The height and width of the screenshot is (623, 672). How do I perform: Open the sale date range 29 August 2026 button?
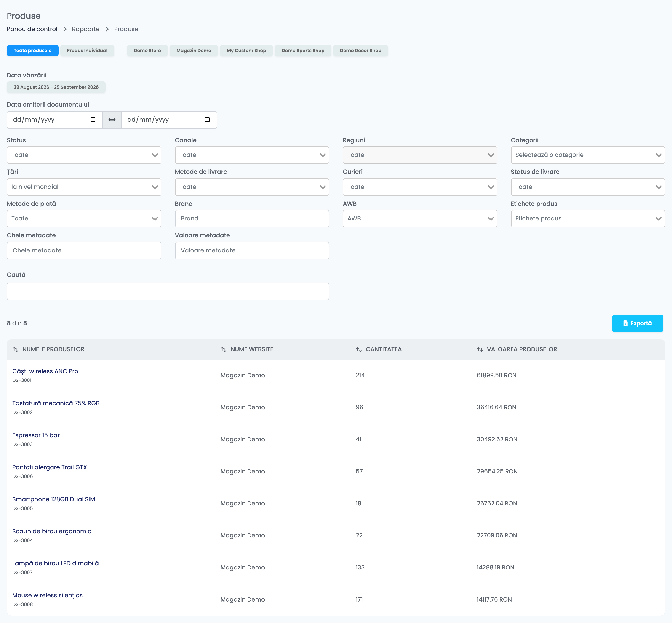[56, 87]
